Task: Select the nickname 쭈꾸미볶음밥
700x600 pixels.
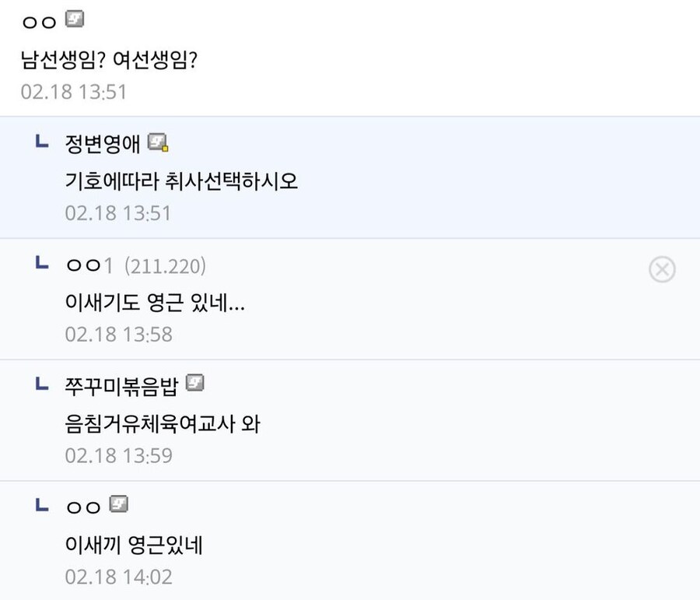Action: click(x=121, y=383)
